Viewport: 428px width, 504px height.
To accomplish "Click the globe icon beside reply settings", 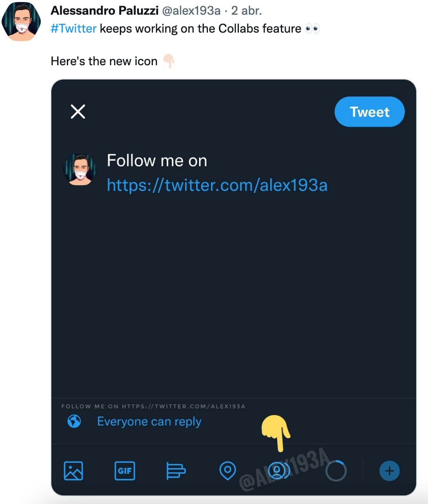I will pos(74,422).
